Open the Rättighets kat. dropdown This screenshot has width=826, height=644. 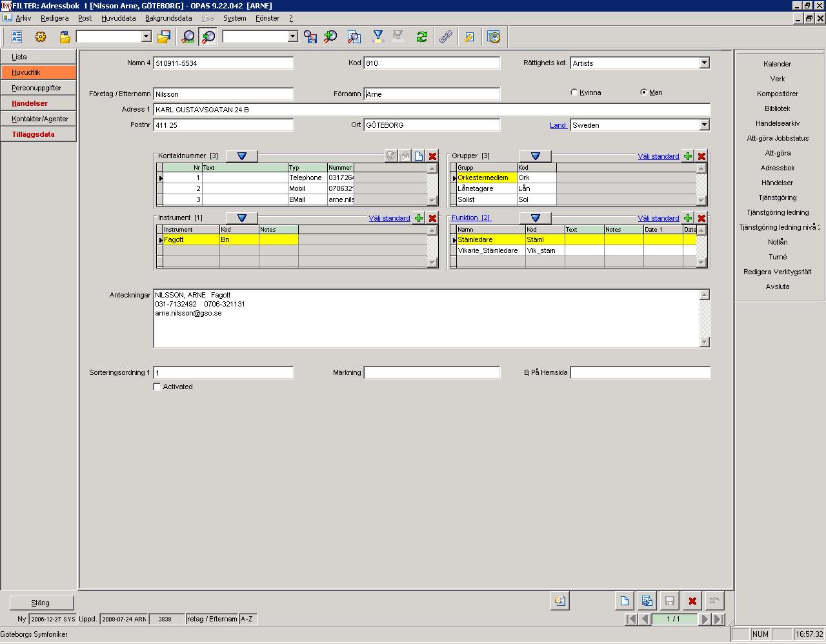coord(704,63)
